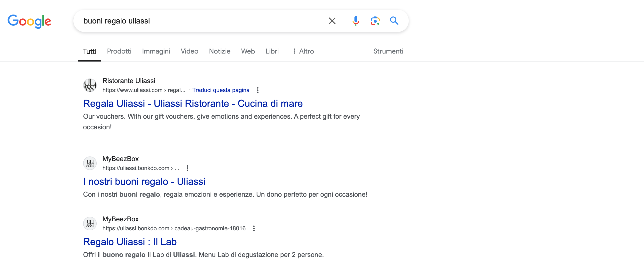This screenshot has height=272, width=644.
Task: Switch to the Immagini tab
Action: (x=156, y=51)
